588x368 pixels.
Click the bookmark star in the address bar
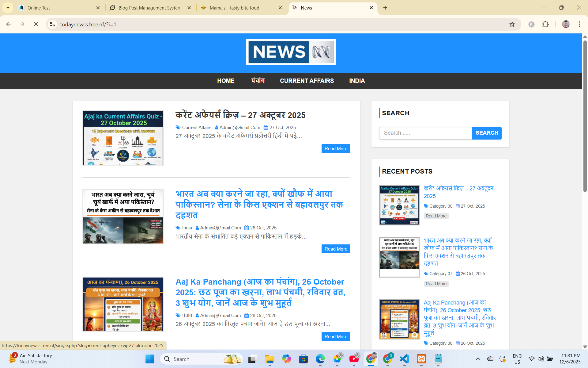pos(512,24)
